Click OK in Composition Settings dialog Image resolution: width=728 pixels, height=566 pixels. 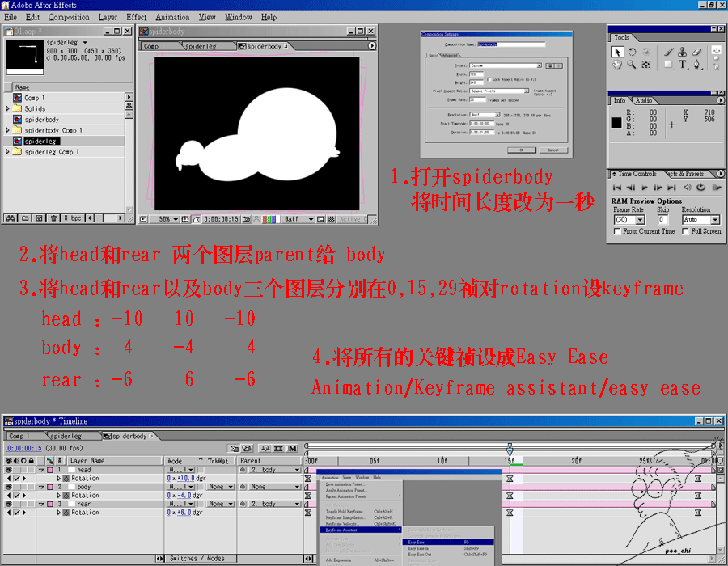522,150
